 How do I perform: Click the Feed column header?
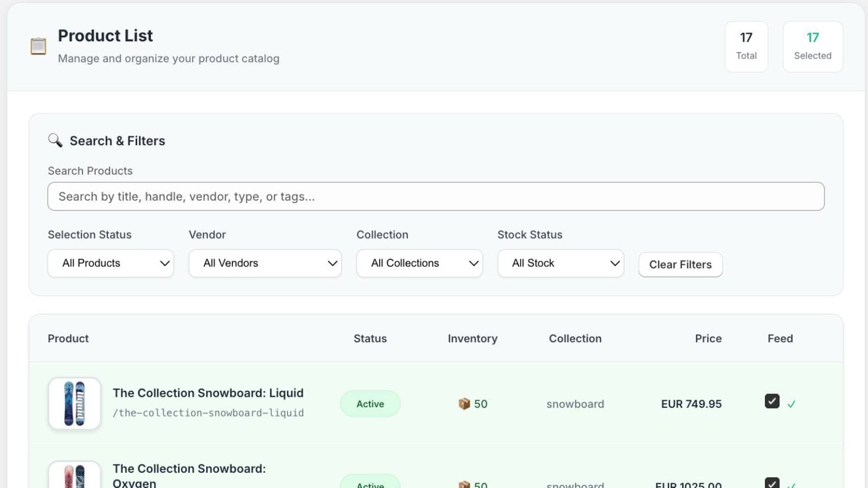[x=780, y=338]
